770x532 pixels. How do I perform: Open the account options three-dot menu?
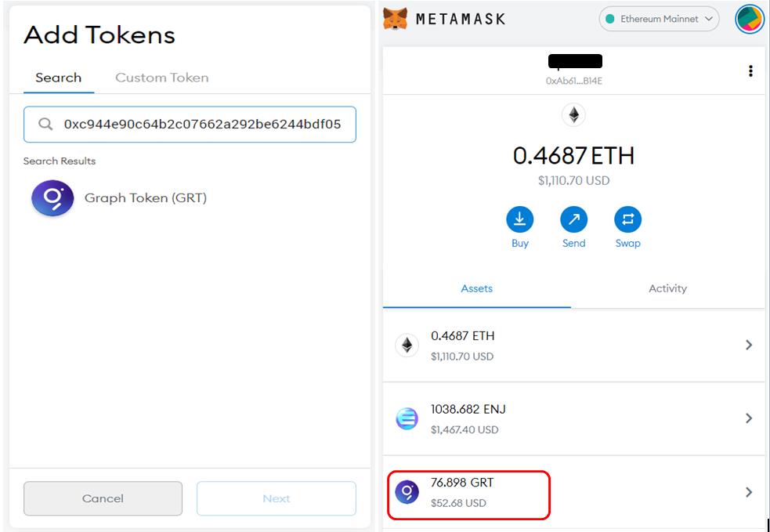[750, 71]
